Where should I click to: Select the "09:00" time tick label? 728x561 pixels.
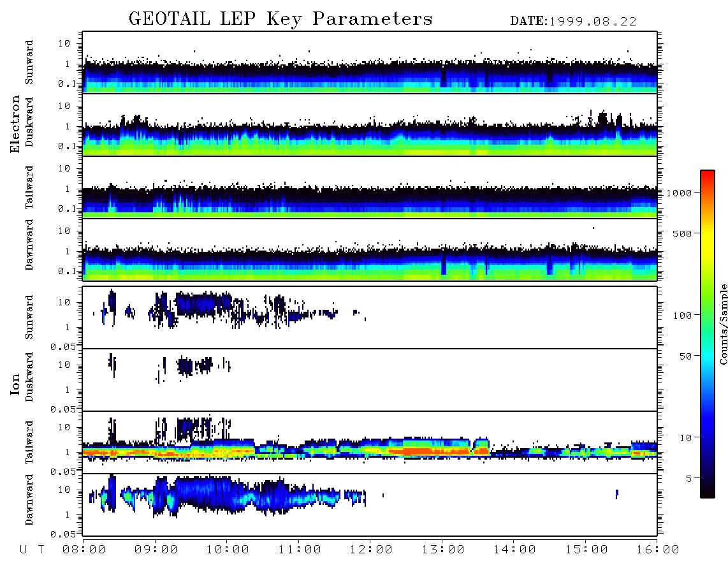click(x=156, y=550)
